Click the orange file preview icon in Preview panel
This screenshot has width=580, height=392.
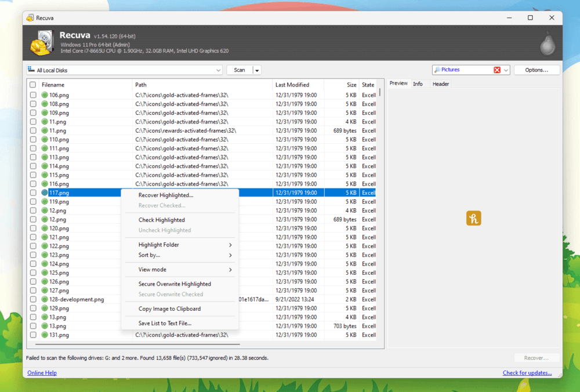(473, 219)
